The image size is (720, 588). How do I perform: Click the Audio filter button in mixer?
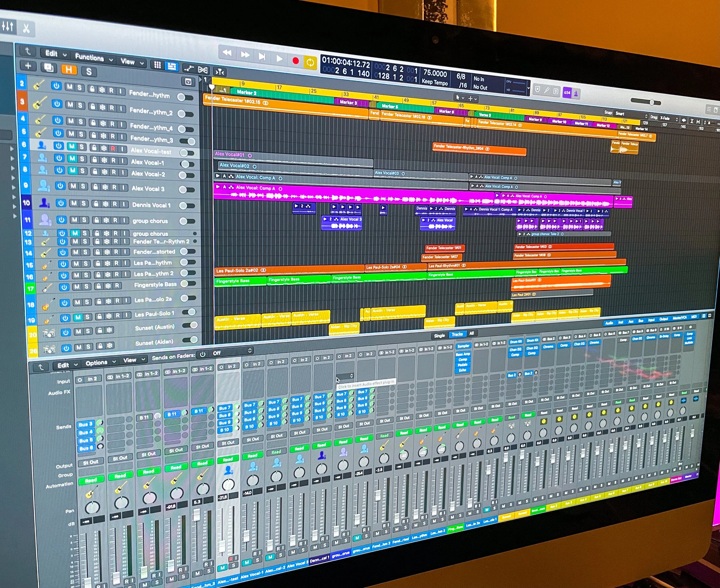[x=609, y=323]
